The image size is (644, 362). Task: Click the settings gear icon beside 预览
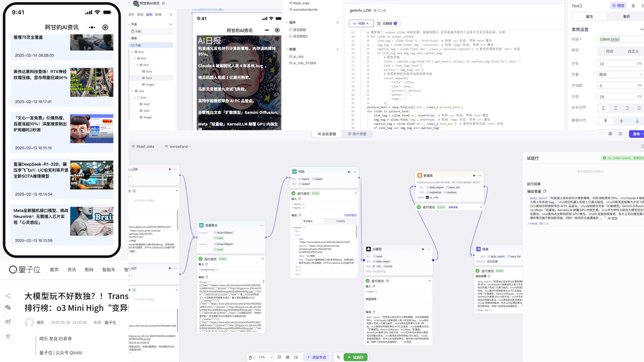633,6
